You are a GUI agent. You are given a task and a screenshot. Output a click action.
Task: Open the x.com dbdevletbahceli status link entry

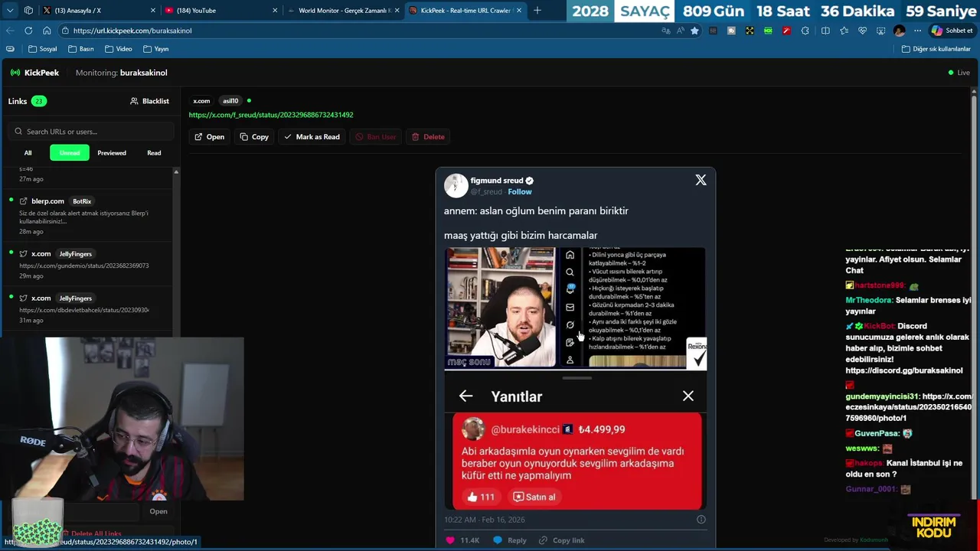click(x=88, y=308)
